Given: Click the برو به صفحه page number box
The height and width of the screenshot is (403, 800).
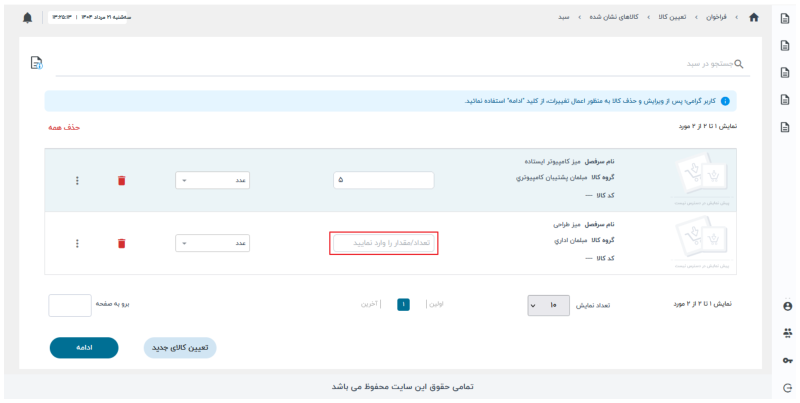Looking at the screenshot, I should (x=70, y=306).
